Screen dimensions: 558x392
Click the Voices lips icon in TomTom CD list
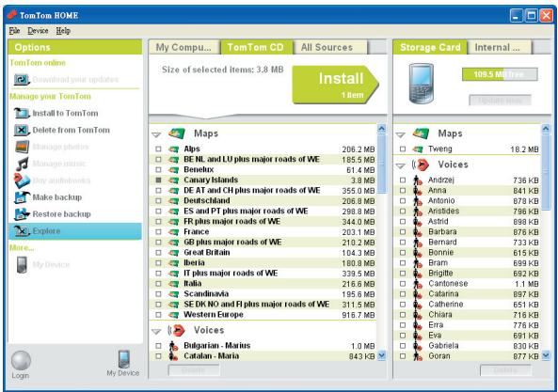tap(177, 331)
